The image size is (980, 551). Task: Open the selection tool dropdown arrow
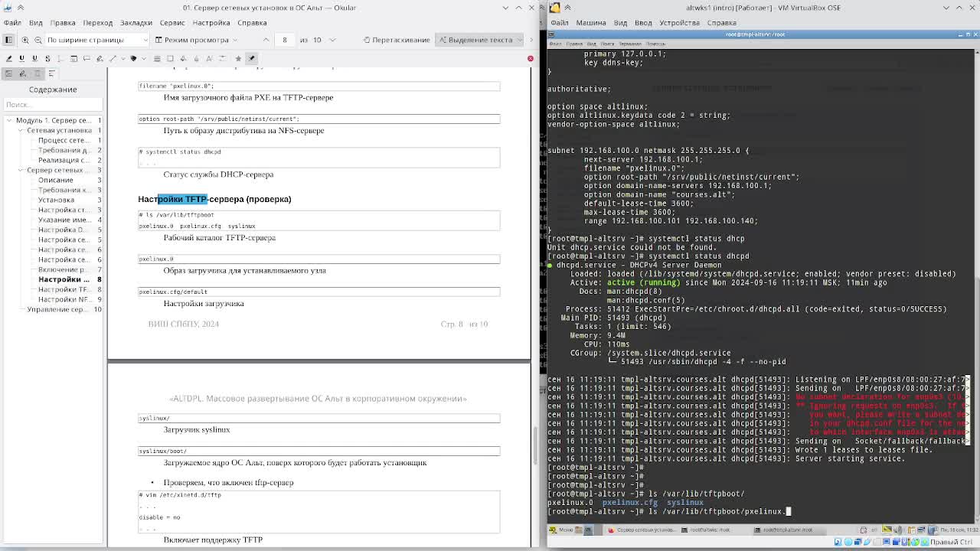point(521,40)
